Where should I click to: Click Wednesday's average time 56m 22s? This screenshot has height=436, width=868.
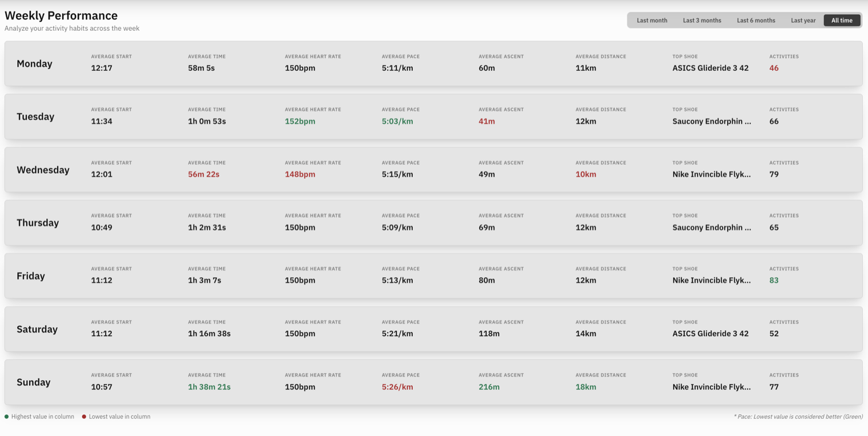(203, 174)
